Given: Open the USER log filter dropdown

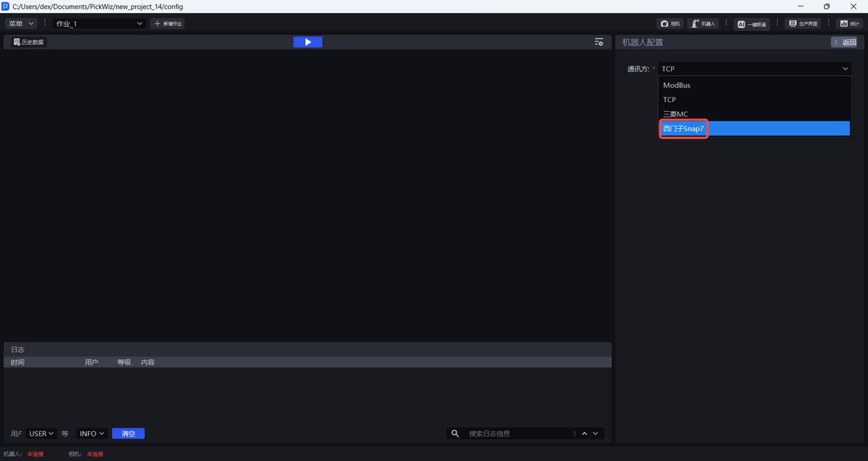Looking at the screenshot, I should click(41, 434).
